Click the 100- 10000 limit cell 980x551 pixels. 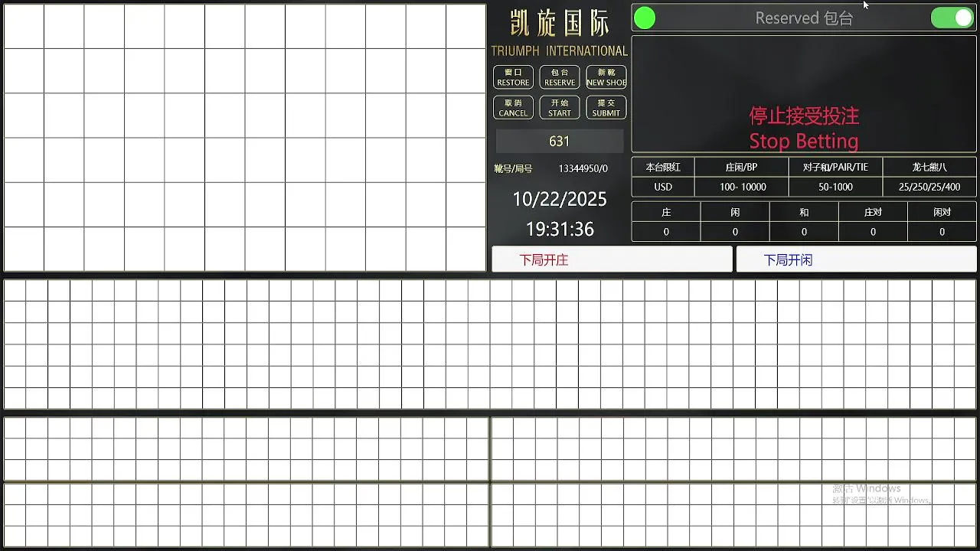743,187
